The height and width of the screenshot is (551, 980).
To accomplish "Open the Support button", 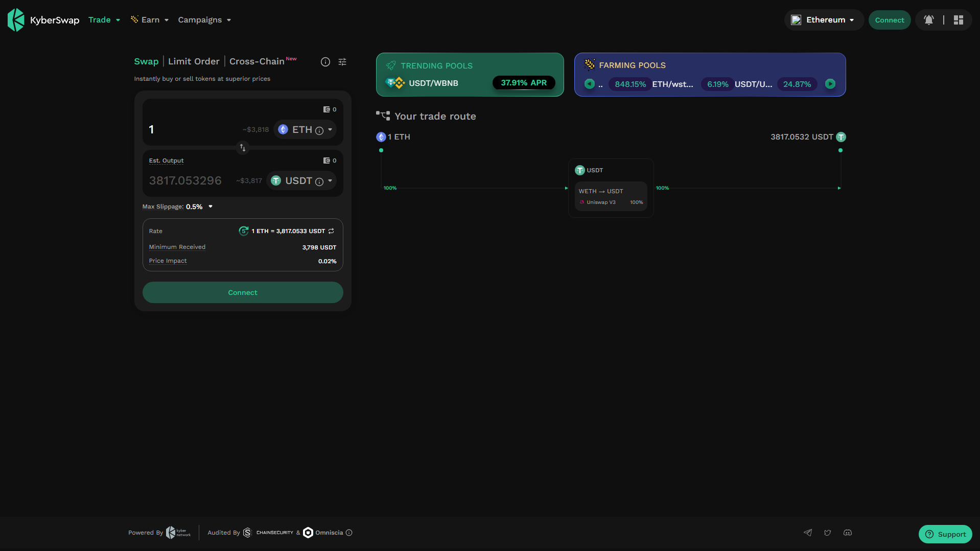I will [x=945, y=534].
